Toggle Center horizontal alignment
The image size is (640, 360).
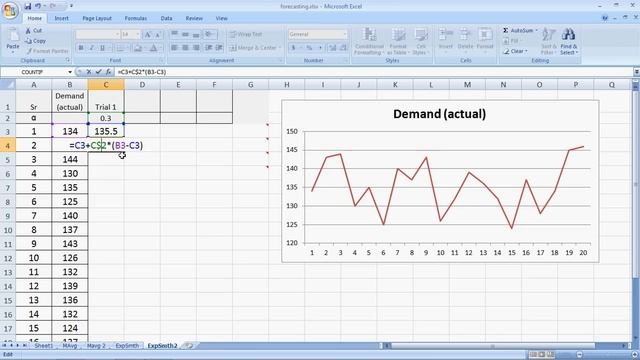click(185, 48)
